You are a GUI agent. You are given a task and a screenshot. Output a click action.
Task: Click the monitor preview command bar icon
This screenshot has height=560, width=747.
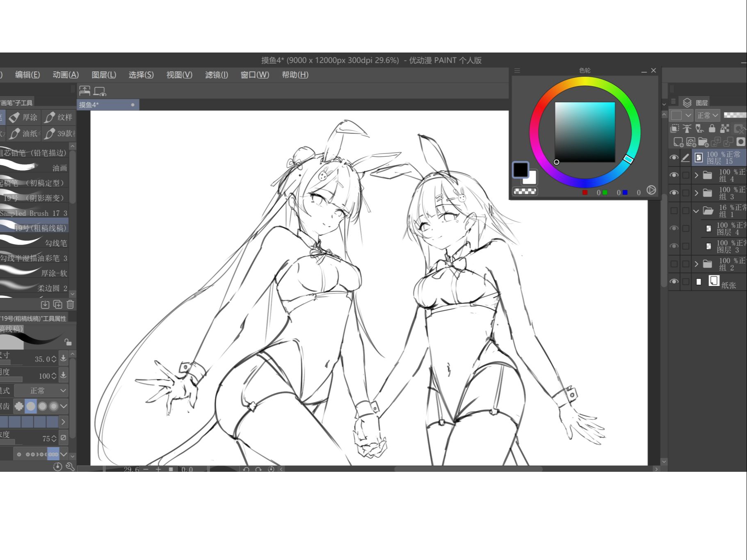tap(100, 91)
